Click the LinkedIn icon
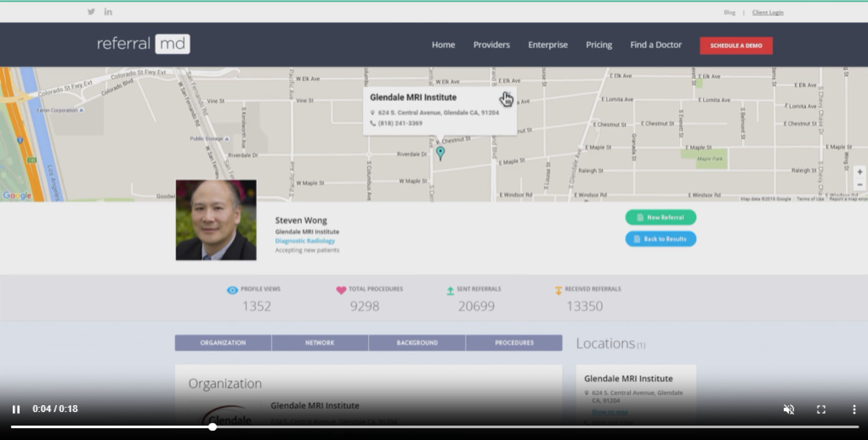The image size is (868, 440). [x=108, y=12]
